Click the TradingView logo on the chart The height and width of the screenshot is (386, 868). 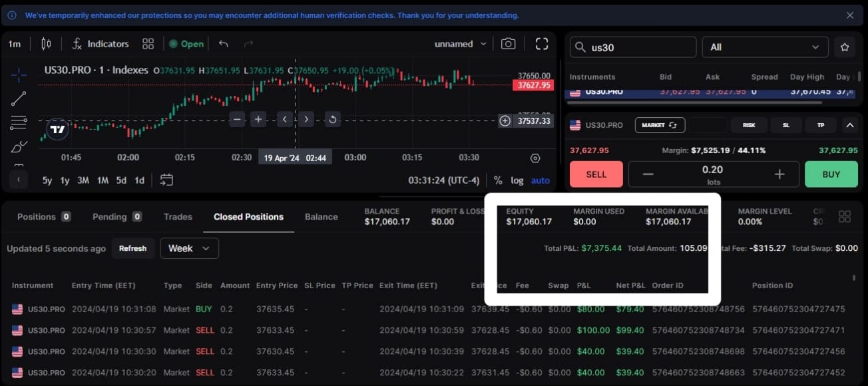click(x=58, y=129)
